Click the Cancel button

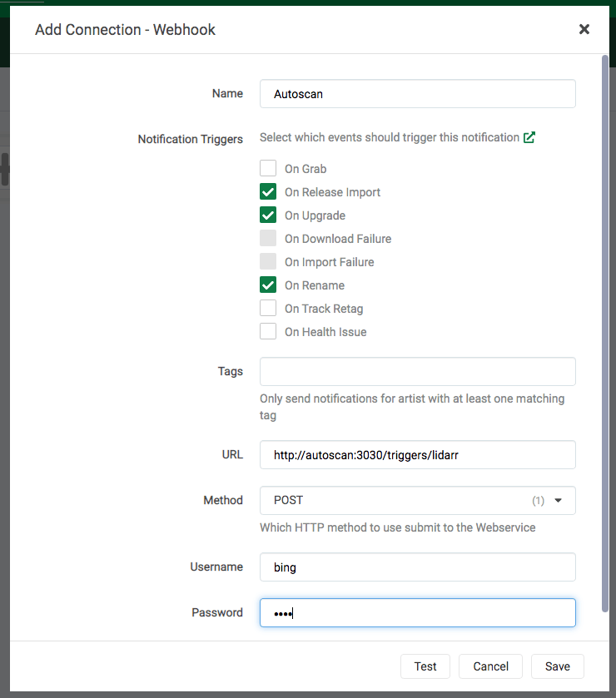coord(490,666)
